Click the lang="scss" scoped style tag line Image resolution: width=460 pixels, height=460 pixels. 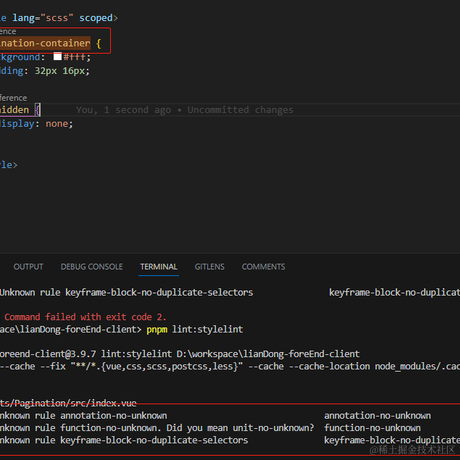coord(59,18)
